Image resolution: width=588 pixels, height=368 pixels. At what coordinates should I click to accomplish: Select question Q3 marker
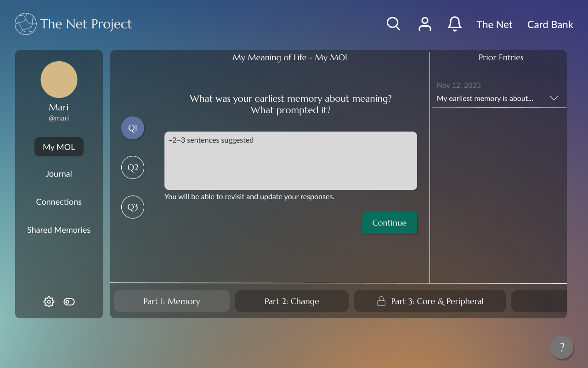(x=132, y=207)
